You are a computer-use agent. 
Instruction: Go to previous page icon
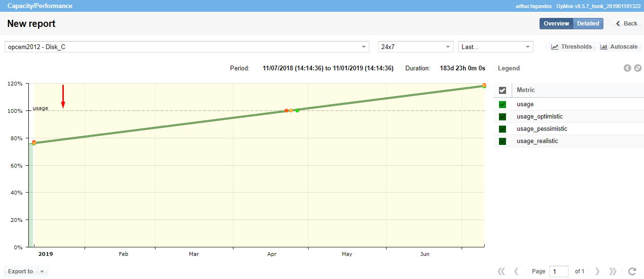(516, 271)
